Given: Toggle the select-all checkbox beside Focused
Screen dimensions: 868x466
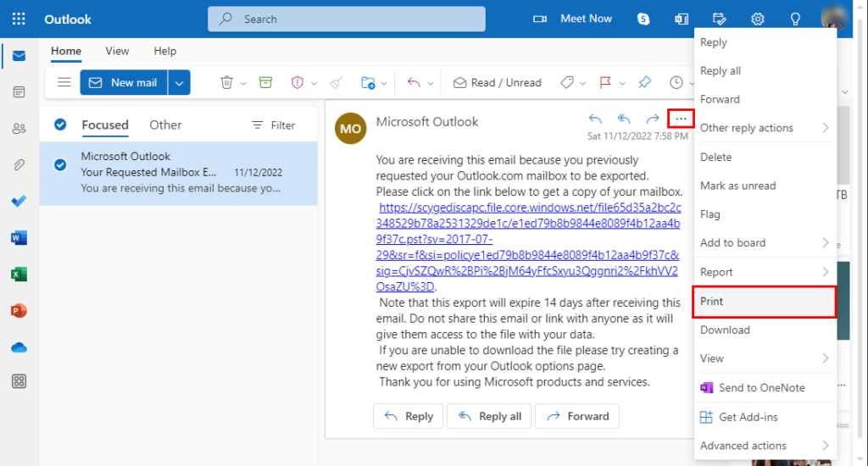Looking at the screenshot, I should click(60, 125).
